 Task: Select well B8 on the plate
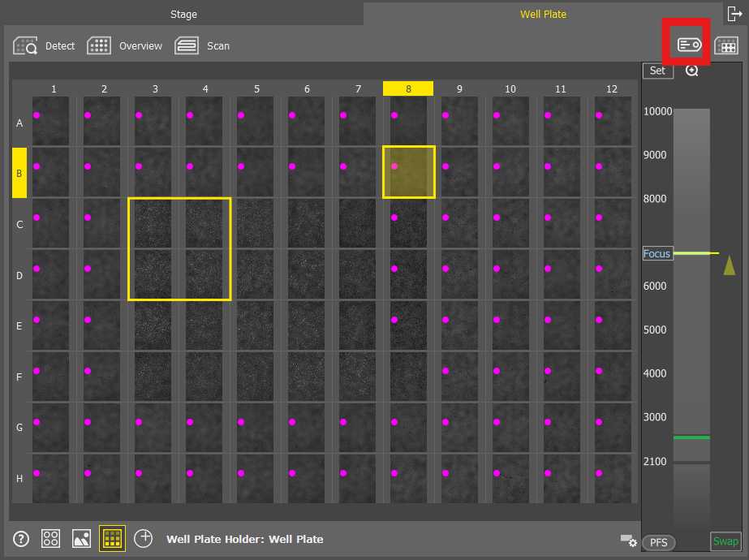[x=409, y=172]
